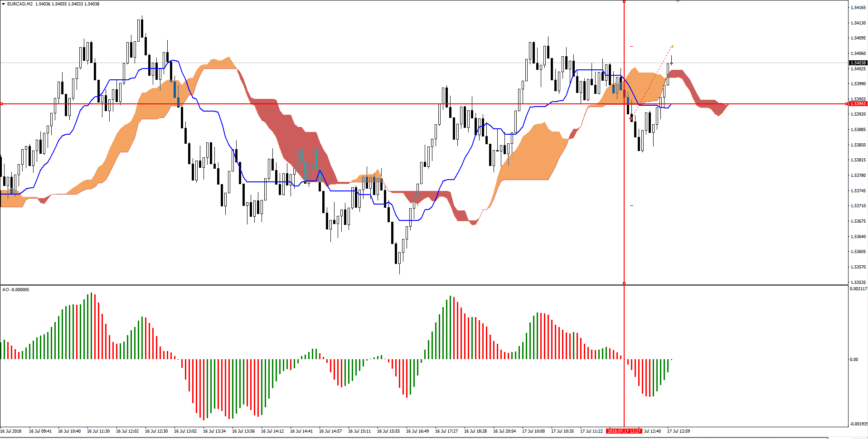Click the 16 Jul 09:41 time label

coord(40,431)
